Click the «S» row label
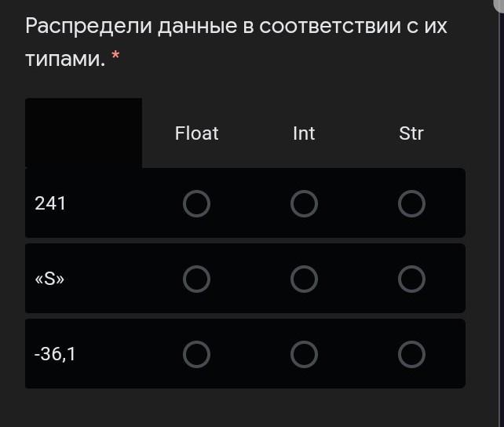 pos(49,279)
